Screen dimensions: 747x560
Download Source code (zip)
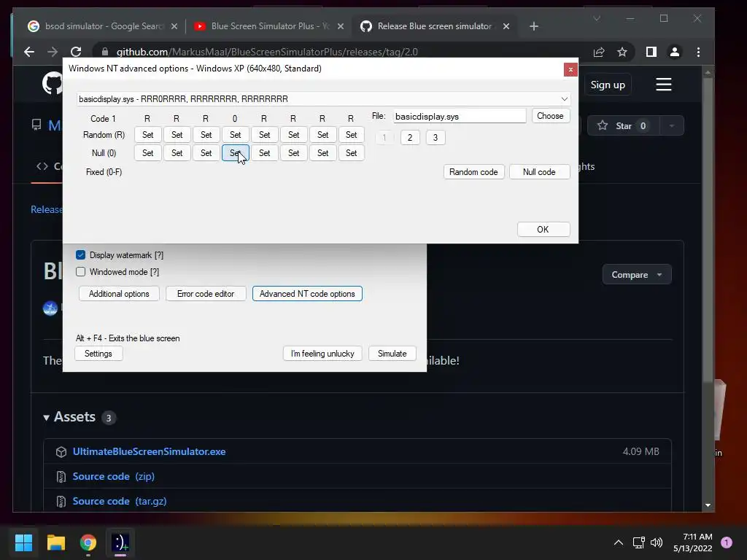(x=113, y=477)
